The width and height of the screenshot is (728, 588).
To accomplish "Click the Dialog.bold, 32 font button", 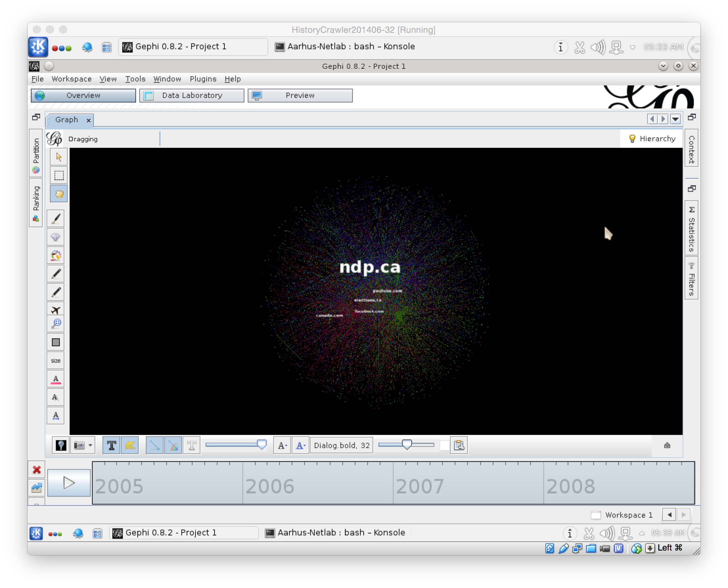I will [x=341, y=445].
